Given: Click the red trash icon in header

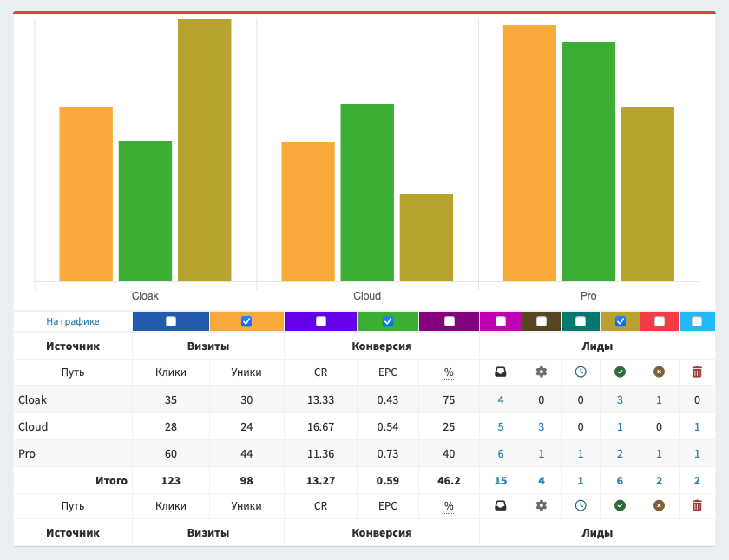Looking at the screenshot, I should 697,372.
